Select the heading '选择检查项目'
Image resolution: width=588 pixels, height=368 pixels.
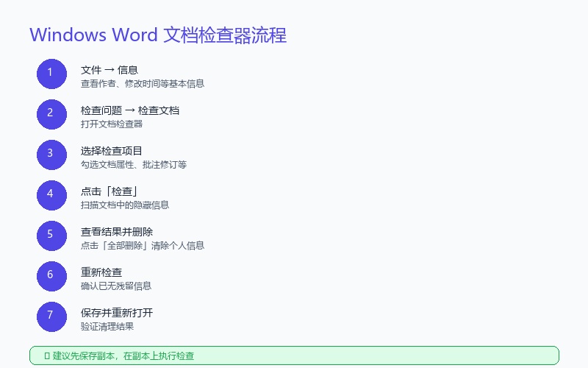click(x=112, y=151)
